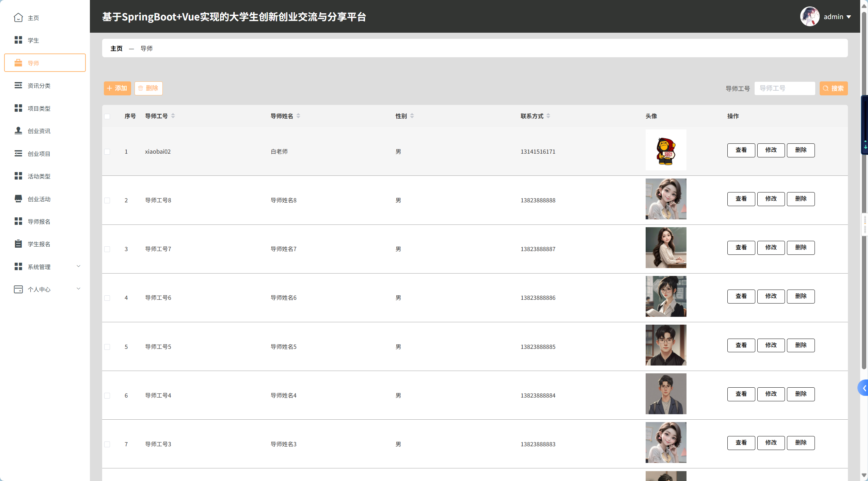Open the 项目类型 menu item
Image resolution: width=868 pixels, height=481 pixels.
[x=39, y=108]
